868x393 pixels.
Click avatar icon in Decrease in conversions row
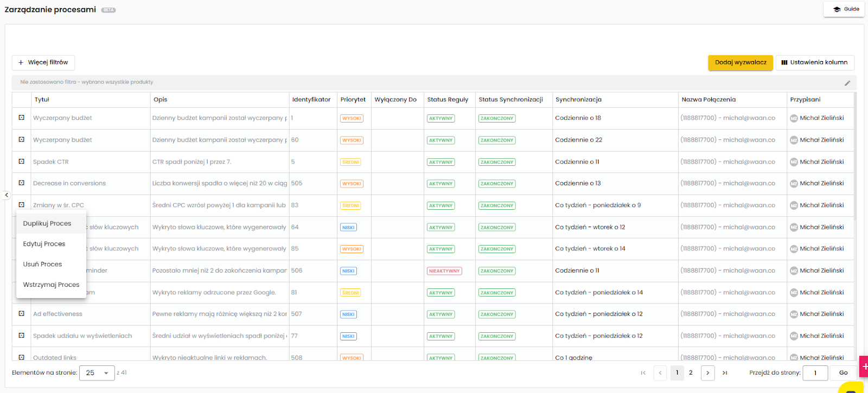click(x=794, y=184)
